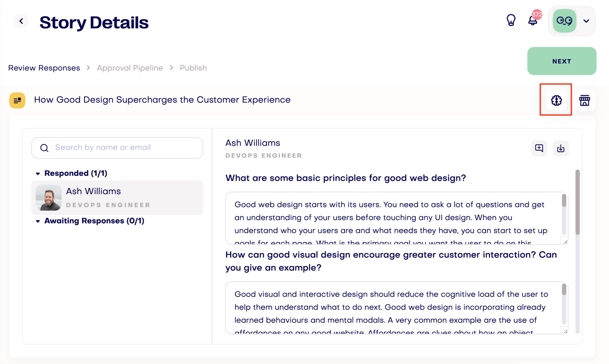This screenshot has height=364, width=609.
Task: Click the add comment icon for Ash Williams
Action: [x=539, y=148]
